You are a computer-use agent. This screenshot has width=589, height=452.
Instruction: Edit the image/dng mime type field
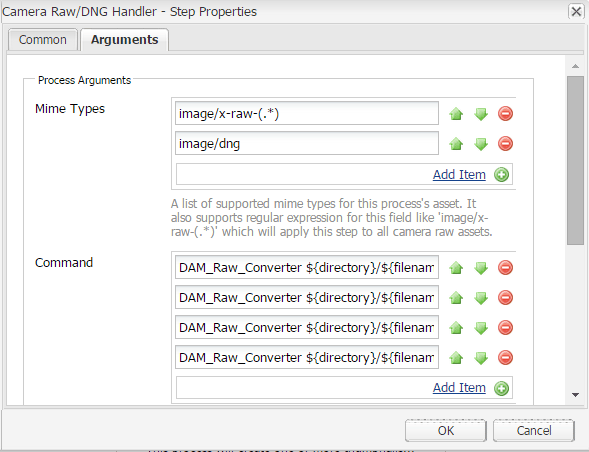pyautogui.click(x=307, y=143)
